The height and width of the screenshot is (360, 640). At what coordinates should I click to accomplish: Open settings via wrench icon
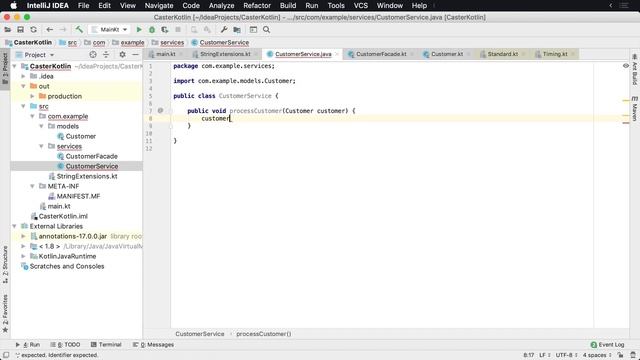[224, 29]
